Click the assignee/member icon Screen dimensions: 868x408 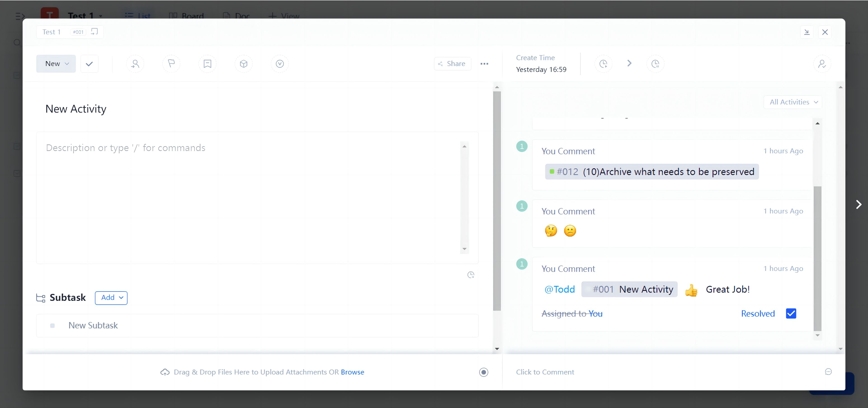(x=135, y=64)
